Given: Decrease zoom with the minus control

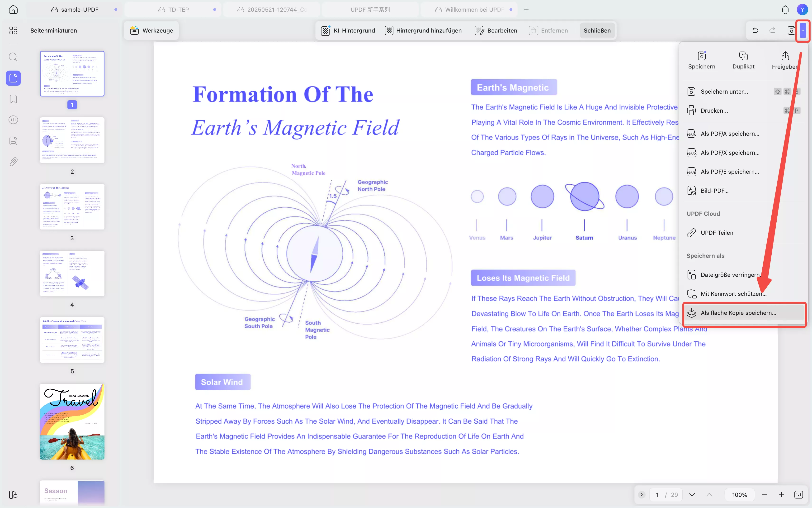Looking at the screenshot, I should [764, 494].
